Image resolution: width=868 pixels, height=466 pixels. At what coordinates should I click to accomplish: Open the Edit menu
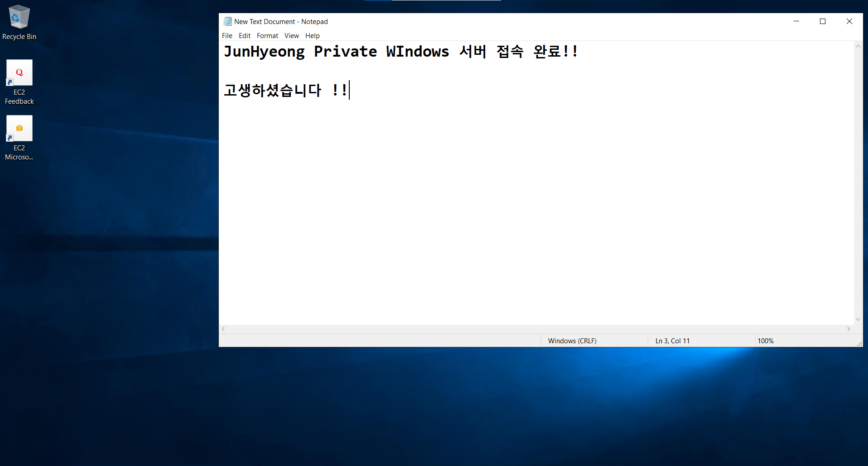click(245, 36)
